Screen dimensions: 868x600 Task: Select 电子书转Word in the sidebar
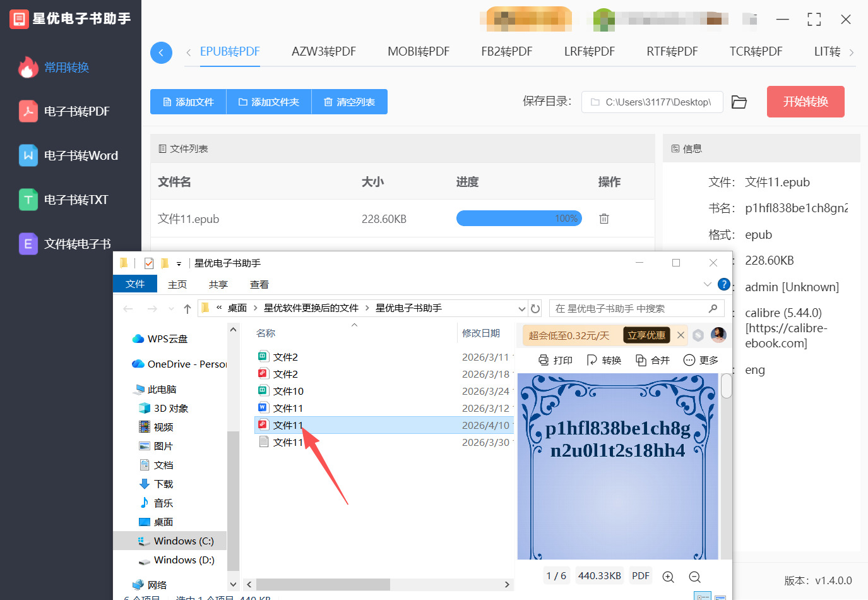[69, 156]
